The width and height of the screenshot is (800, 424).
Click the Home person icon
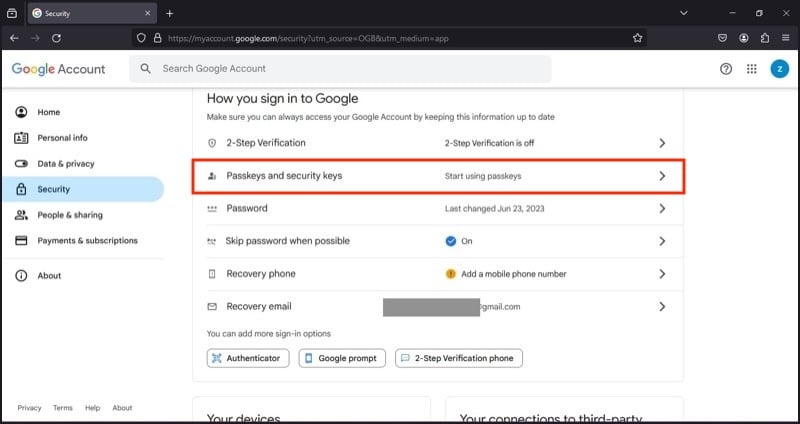point(21,112)
